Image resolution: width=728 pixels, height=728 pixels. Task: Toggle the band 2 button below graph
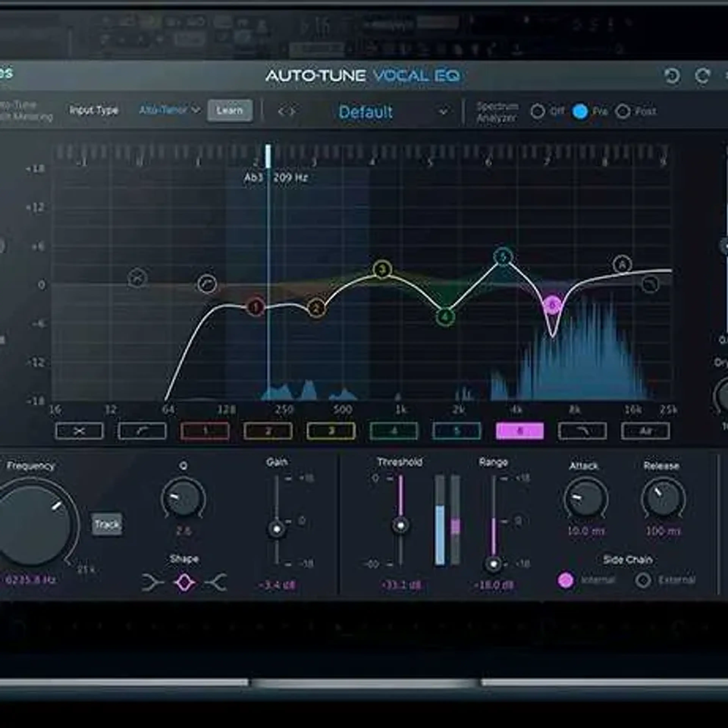(x=268, y=431)
